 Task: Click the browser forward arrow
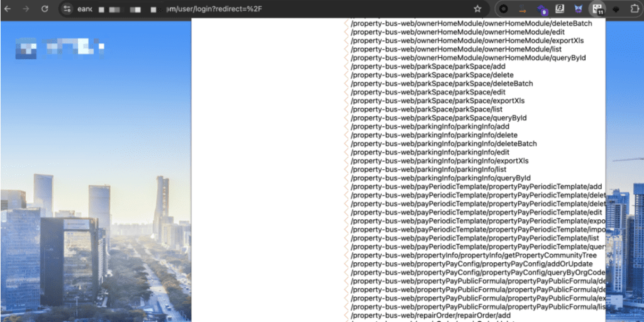click(26, 9)
